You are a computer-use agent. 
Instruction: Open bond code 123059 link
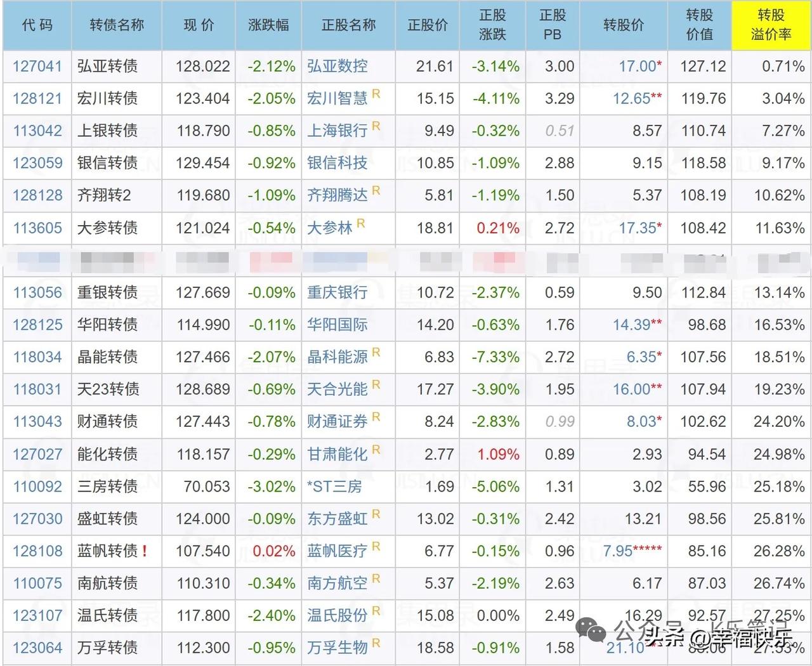coord(37,163)
